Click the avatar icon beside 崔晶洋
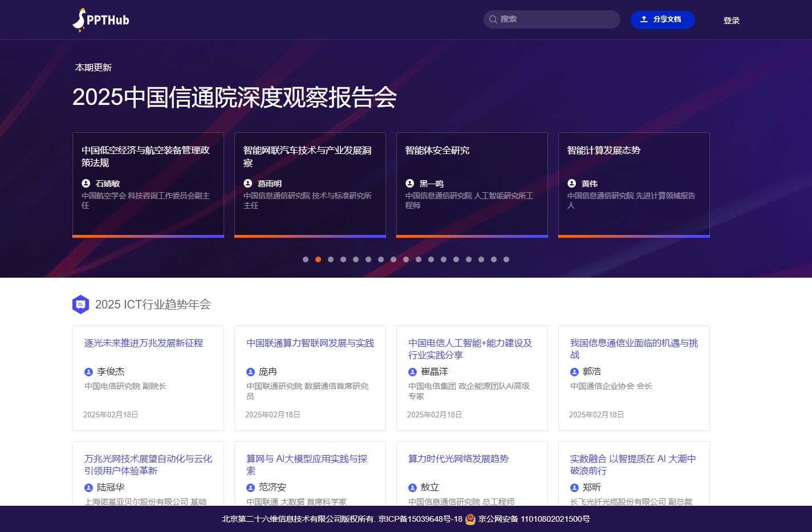Viewport: 812px width, 532px height. 412,372
